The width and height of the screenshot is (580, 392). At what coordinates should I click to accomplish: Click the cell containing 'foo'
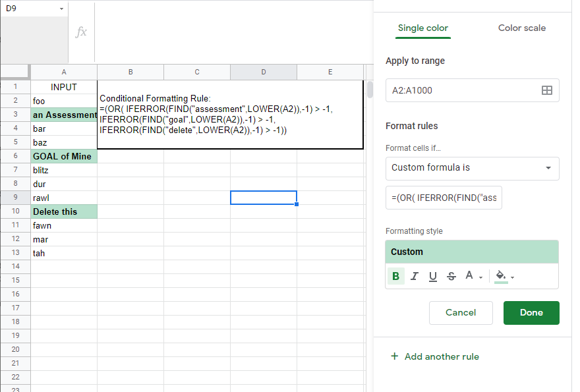pos(64,101)
